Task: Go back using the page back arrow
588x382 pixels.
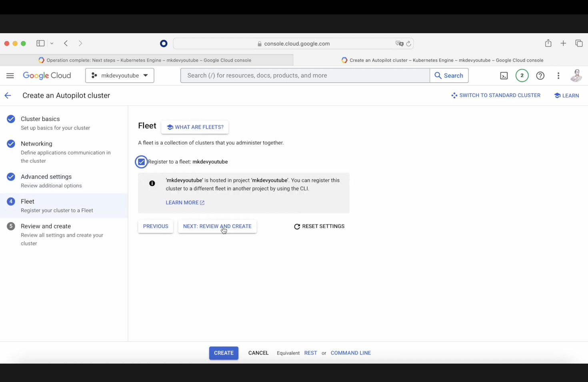Action: 8,95
